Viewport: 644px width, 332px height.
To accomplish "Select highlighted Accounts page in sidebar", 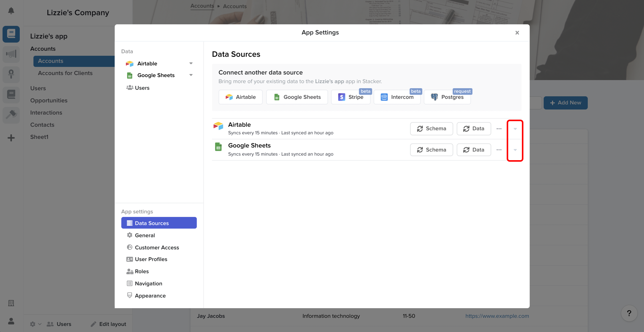I will [x=74, y=61].
